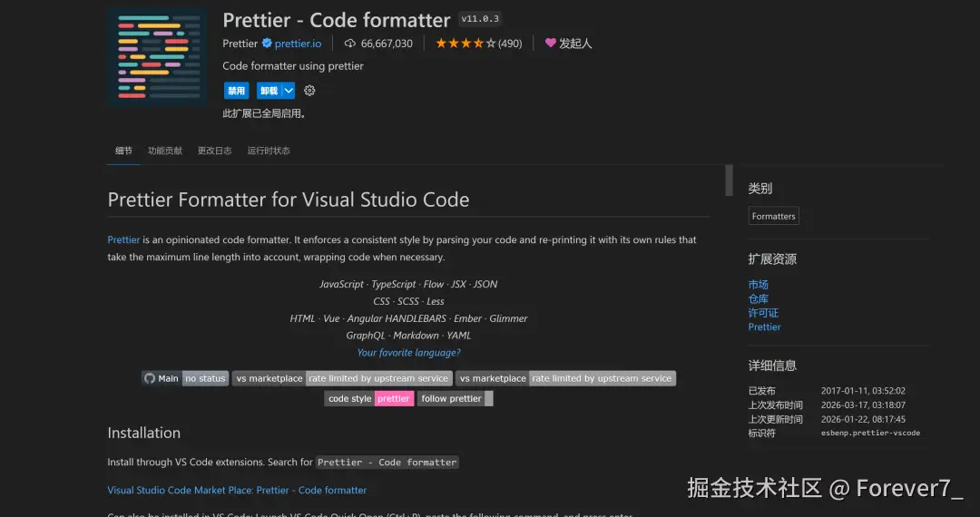Switch to the 功能贡献 tab
980x517 pixels.
(x=165, y=151)
